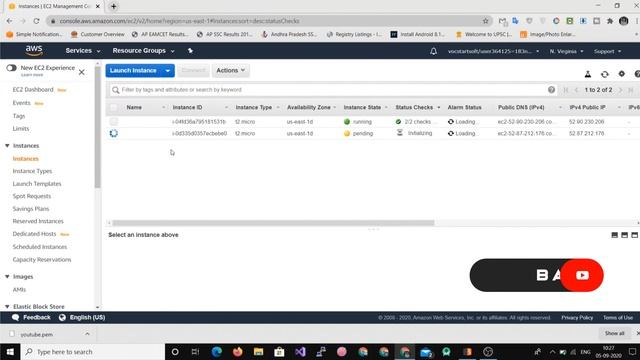The image size is (640, 360).
Task: Select the pending instance row checkbox
Action: 113,133
